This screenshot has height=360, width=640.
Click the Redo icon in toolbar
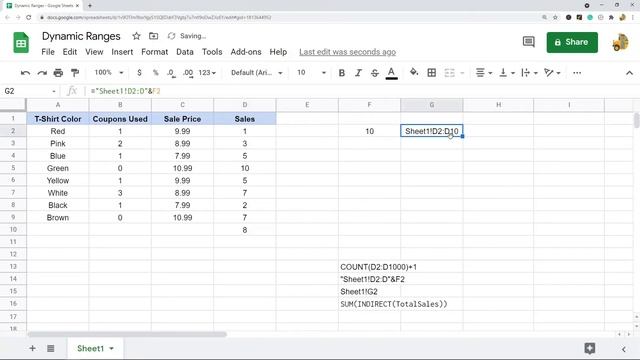42,73
